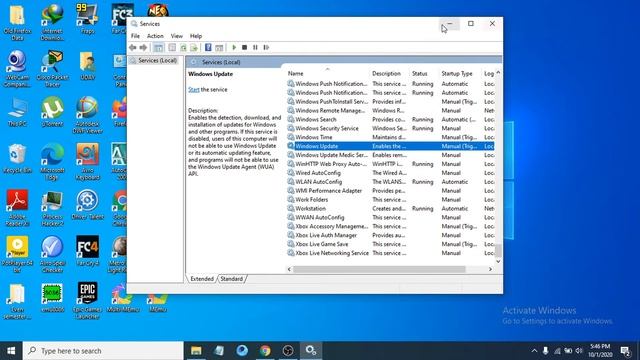
Task: Open the File menu
Action: pyautogui.click(x=135, y=36)
